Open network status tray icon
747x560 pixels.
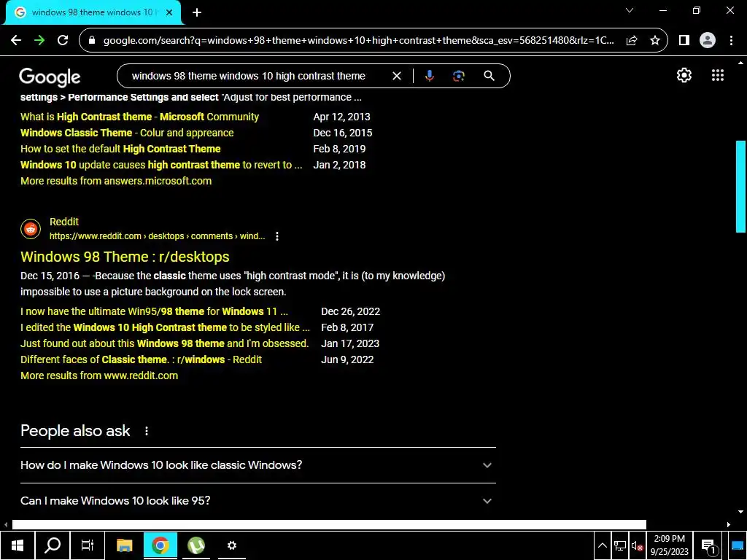coord(620,545)
